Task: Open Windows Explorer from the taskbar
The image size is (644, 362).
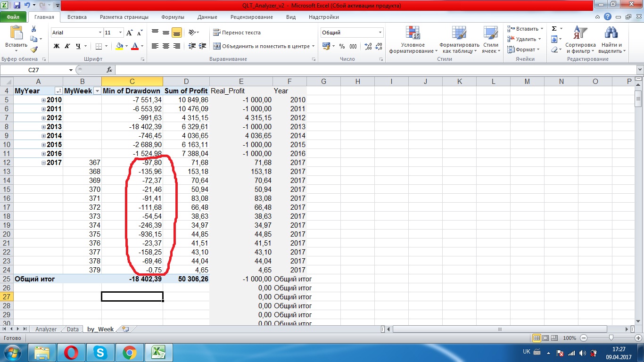Action: [x=42, y=352]
